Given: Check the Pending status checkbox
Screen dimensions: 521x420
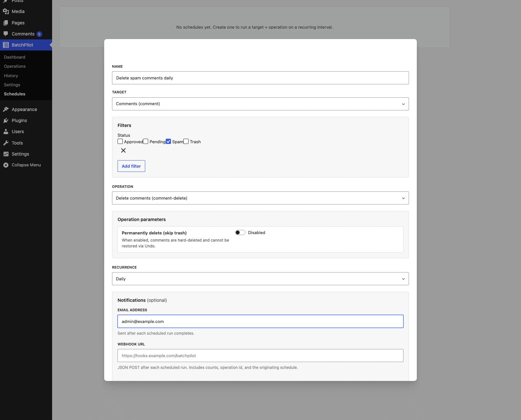Looking at the screenshot, I should tap(146, 141).
